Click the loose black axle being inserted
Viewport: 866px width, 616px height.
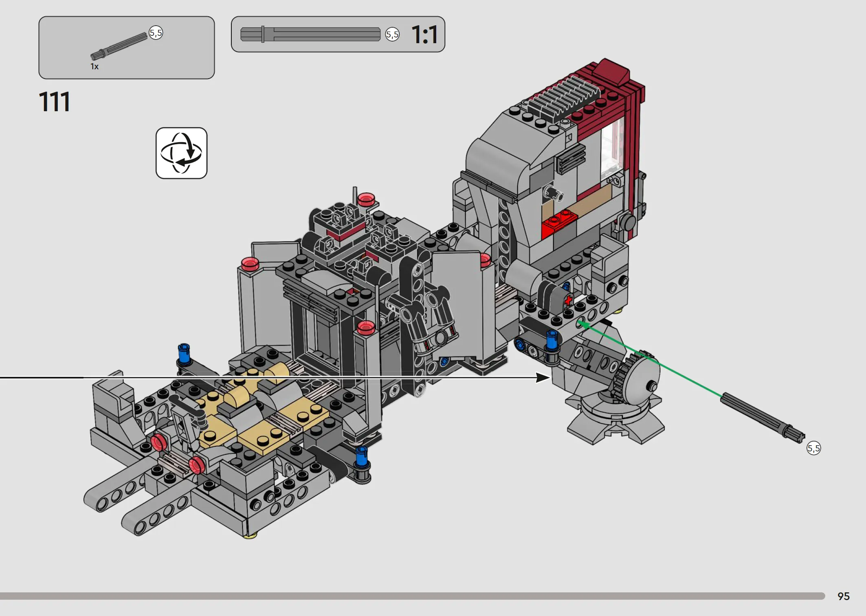coord(763,417)
